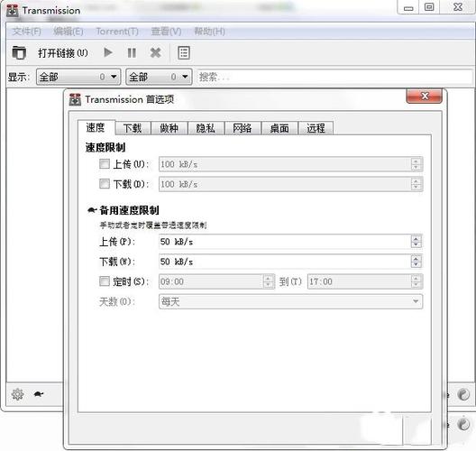Open the Torrent(T) menu
The image size is (476, 451).
[117, 32]
